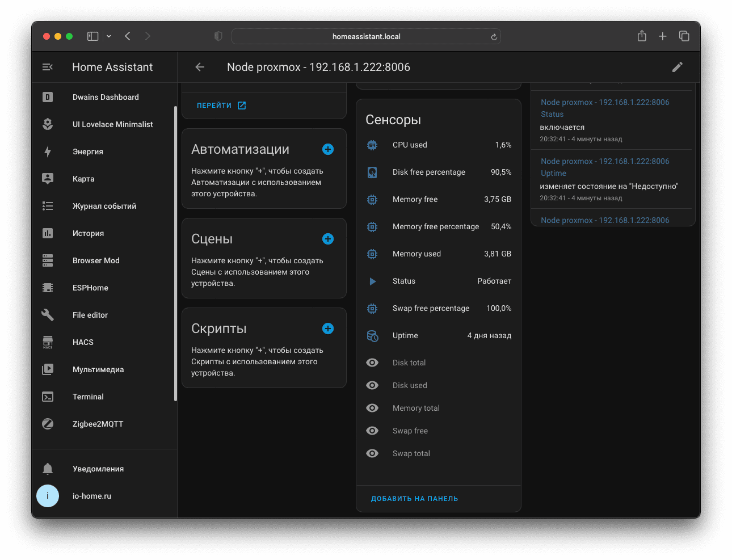
Task: Collapse the Home Assistant sidebar menu
Action: [48, 67]
